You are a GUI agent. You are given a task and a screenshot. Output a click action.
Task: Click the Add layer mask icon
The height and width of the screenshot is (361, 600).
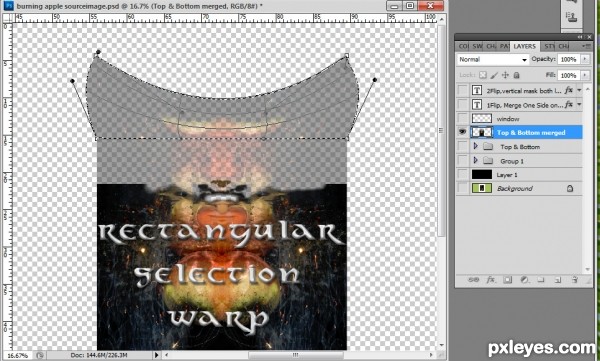point(507,280)
